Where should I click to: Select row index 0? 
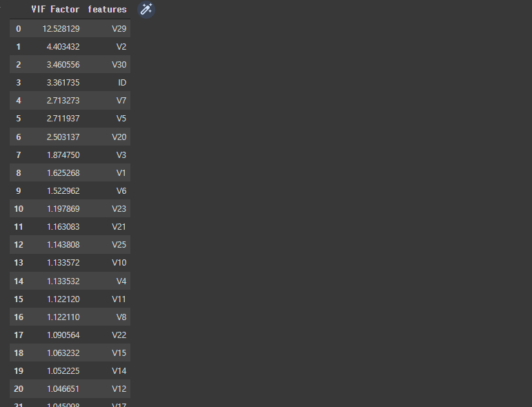19,29
